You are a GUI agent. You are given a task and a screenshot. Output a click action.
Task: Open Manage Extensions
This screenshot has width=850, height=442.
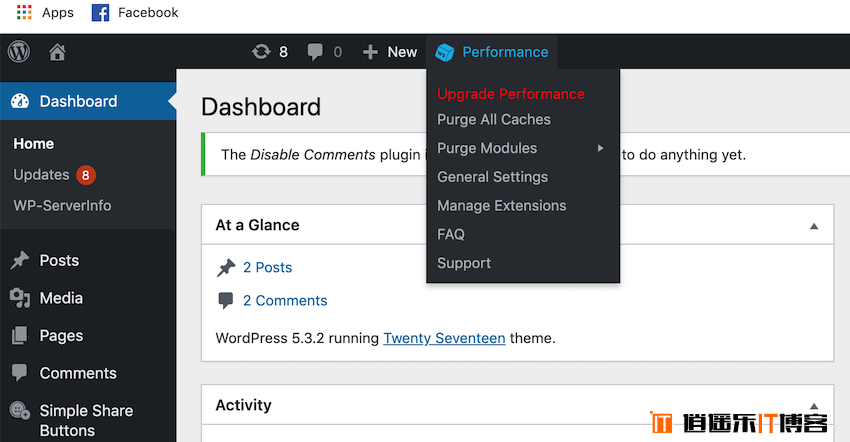502,206
